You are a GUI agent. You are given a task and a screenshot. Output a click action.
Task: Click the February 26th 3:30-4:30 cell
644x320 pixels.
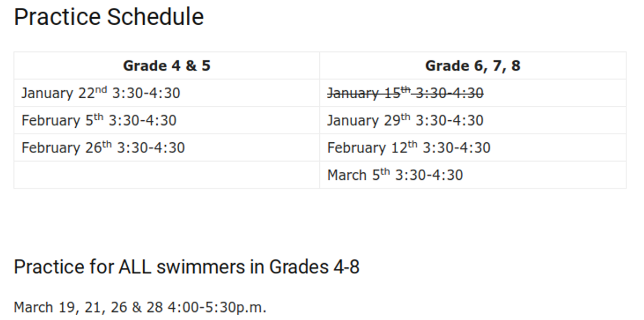pyautogui.click(x=167, y=148)
